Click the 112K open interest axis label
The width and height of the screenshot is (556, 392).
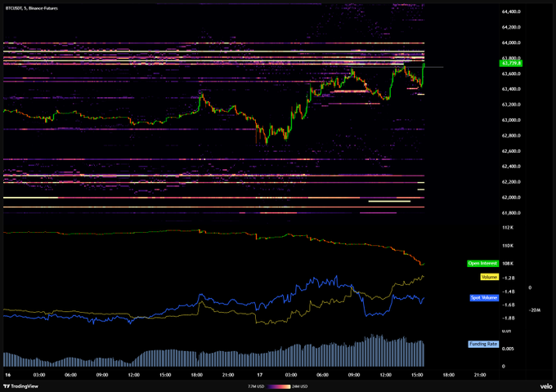pos(508,227)
